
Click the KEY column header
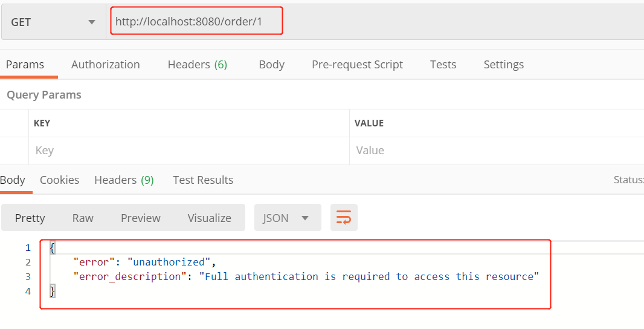pos(42,123)
